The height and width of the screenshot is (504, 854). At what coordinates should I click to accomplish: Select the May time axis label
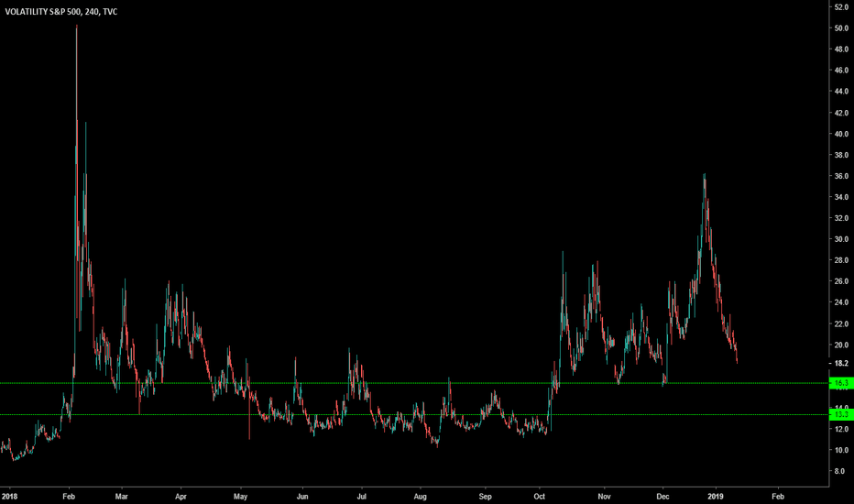pos(240,497)
